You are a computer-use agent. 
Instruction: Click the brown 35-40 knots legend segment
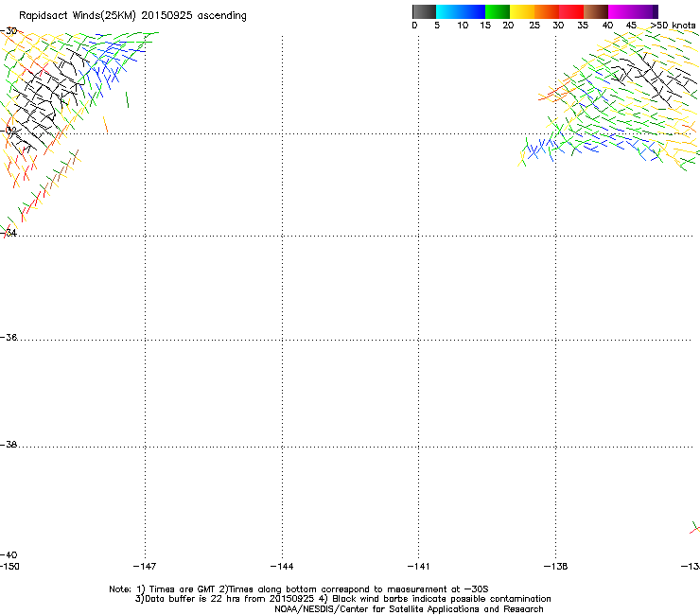(596, 11)
